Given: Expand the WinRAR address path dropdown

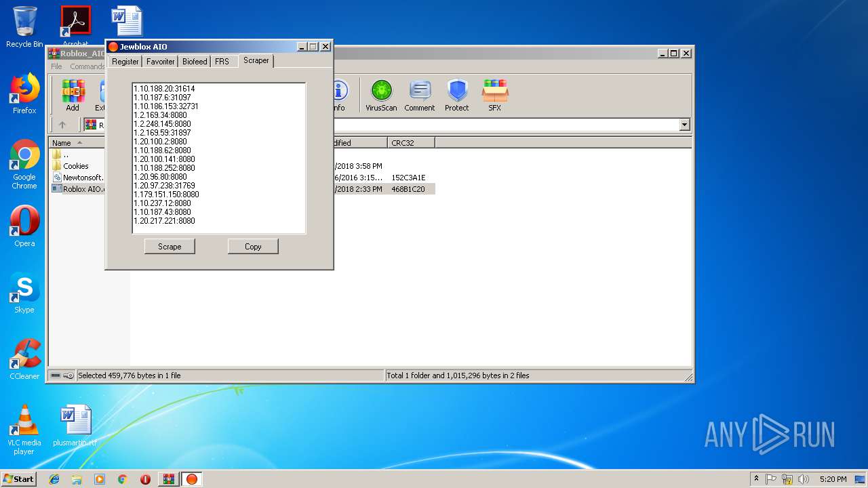Looking at the screenshot, I should pos(684,125).
